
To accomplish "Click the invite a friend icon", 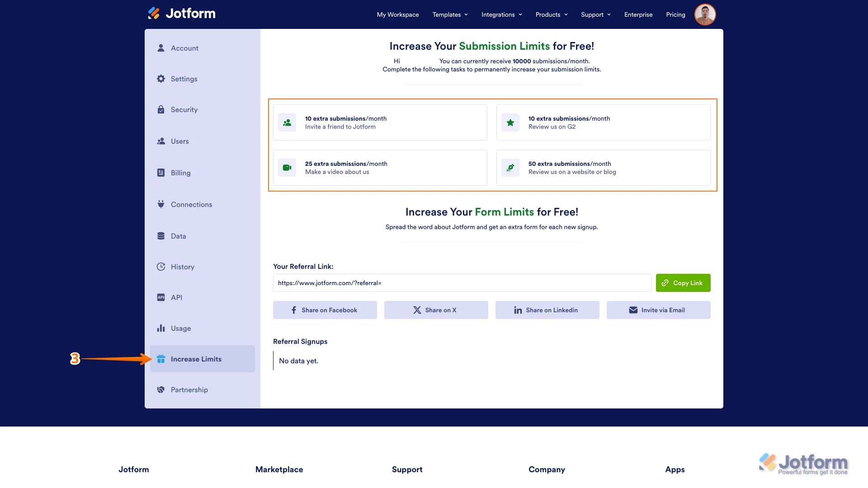I will [287, 122].
